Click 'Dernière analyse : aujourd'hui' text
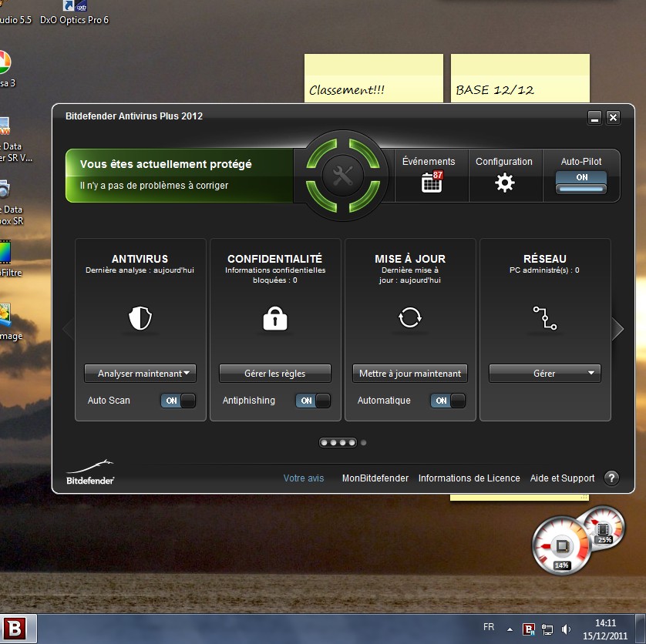This screenshot has width=646, height=644. coord(140,270)
